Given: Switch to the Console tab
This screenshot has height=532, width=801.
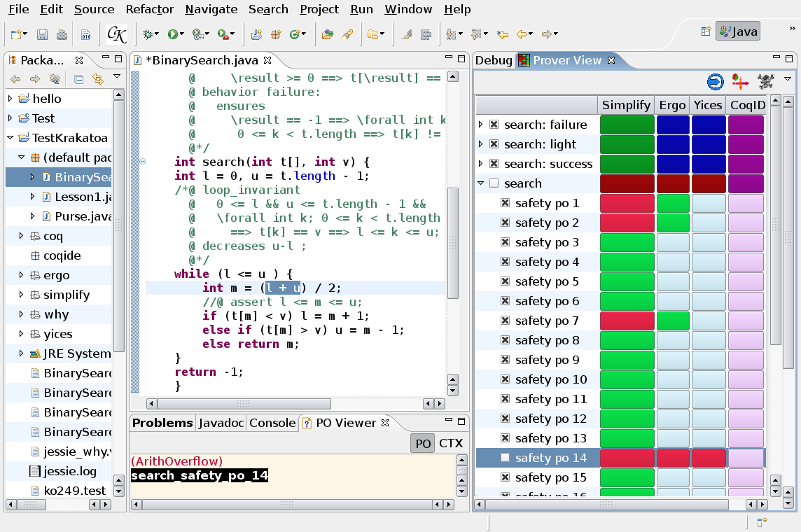Looking at the screenshot, I should coord(272,423).
